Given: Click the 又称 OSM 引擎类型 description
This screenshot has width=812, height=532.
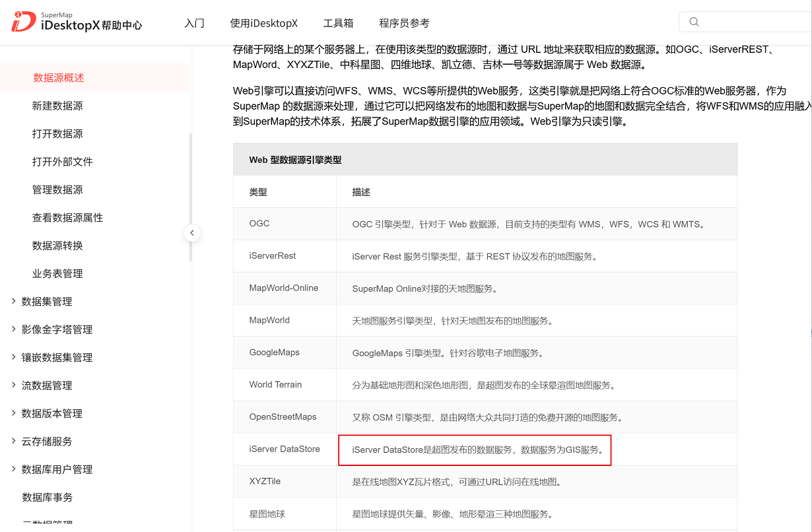Looking at the screenshot, I should pos(488,418).
